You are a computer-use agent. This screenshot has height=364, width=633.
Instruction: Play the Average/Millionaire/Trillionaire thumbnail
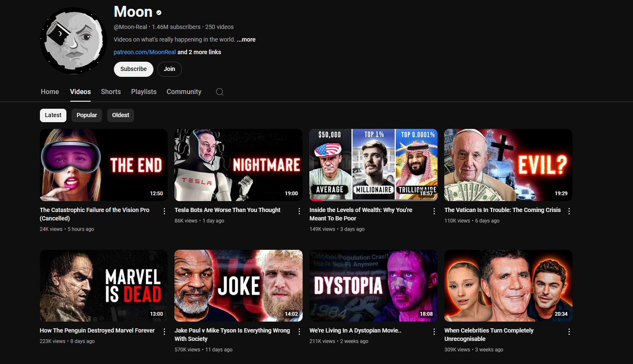(x=373, y=165)
